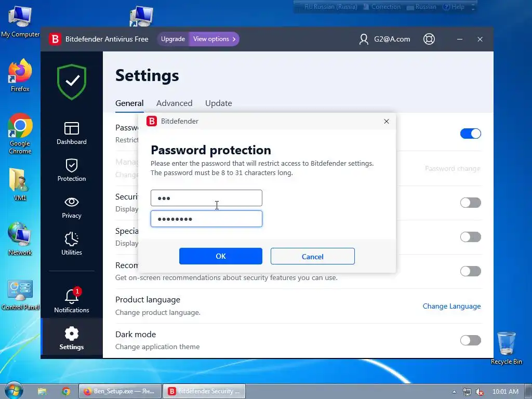The width and height of the screenshot is (532, 399).
Task: Open the Network desktop icon
Action: (x=20, y=239)
